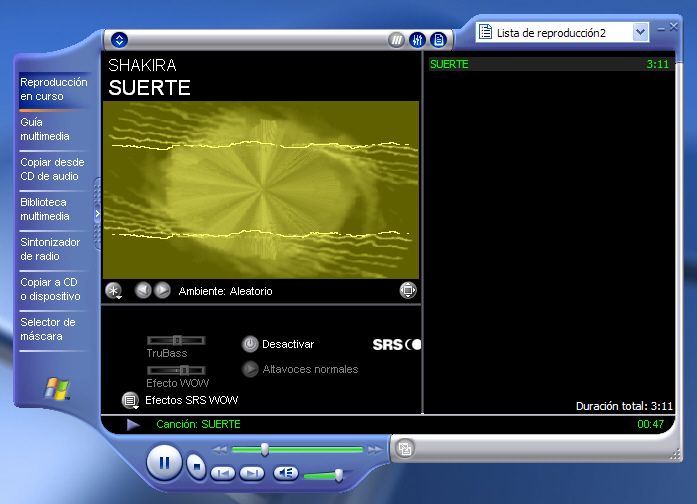Image resolution: width=697 pixels, height=504 pixels.
Task: Close the Media Player window
Action: (x=674, y=27)
